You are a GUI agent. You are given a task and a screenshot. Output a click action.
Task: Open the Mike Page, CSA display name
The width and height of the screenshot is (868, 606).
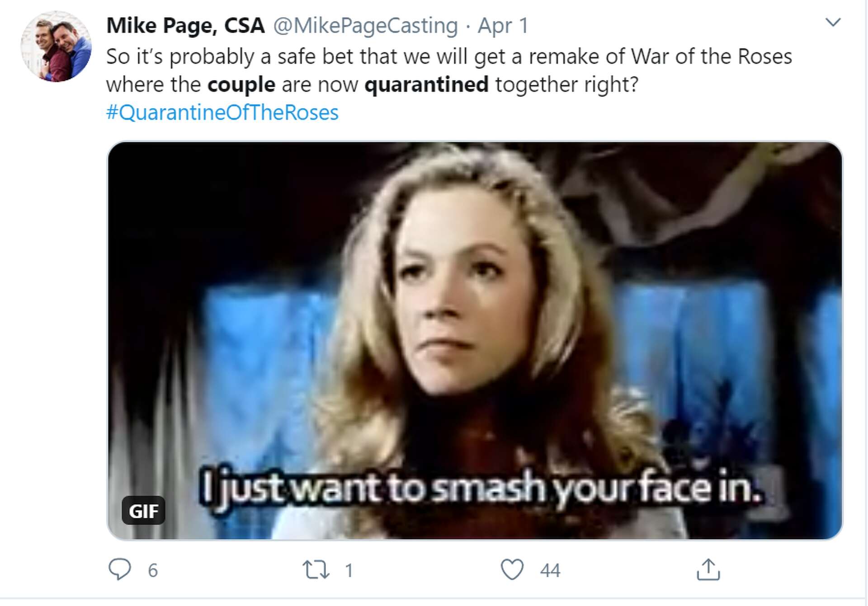pyautogui.click(x=185, y=25)
